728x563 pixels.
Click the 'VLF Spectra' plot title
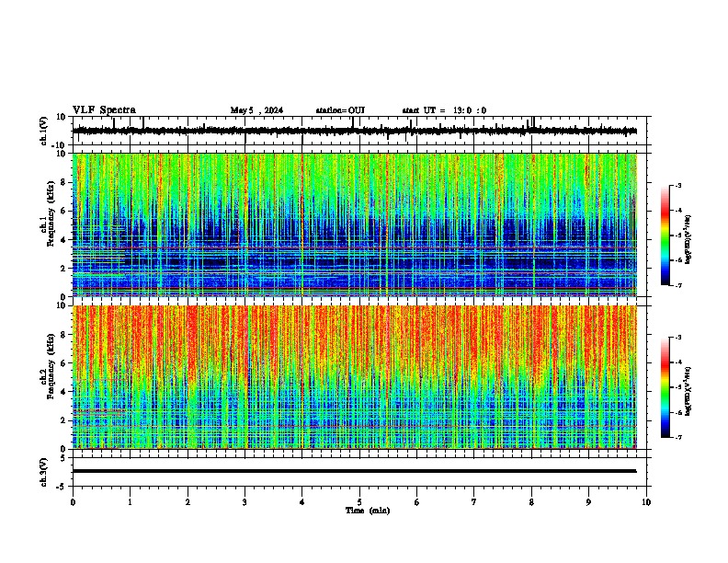point(105,110)
